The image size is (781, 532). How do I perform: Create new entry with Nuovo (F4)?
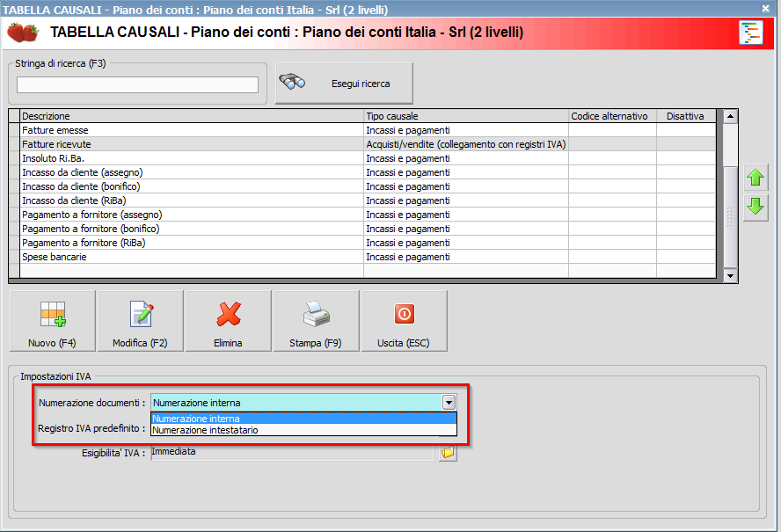pos(52,321)
